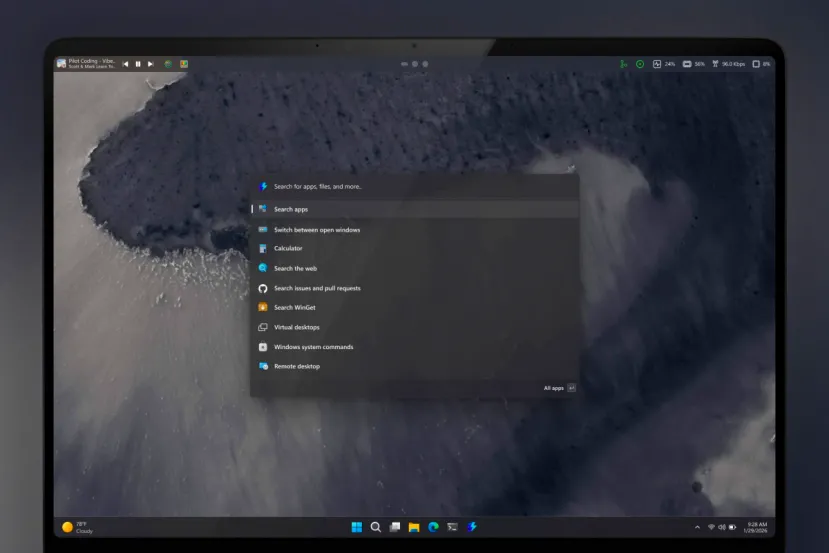Skip to next media track
The height and width of the screenshot is (553, 829).
pyautogui.click(x=151, y=64)
